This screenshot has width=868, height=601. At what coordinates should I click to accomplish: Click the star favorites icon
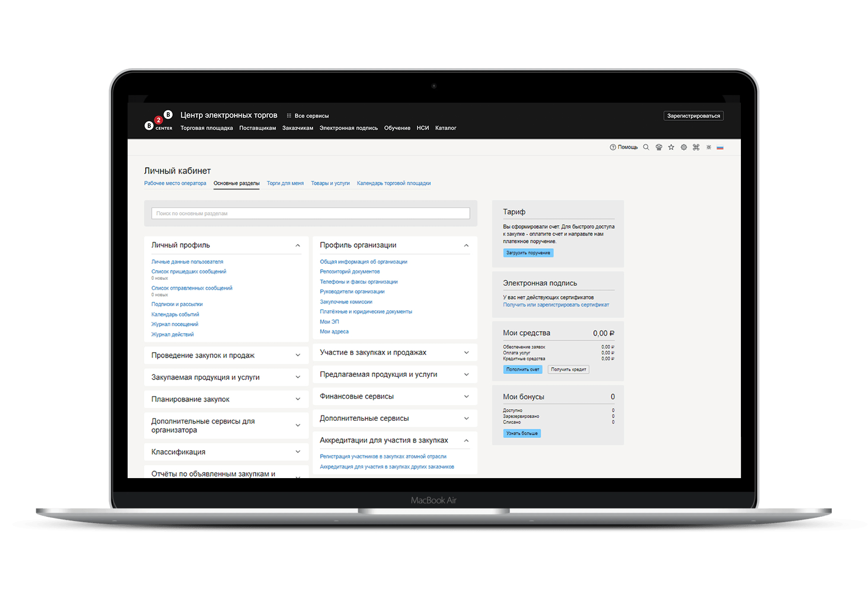671,147
